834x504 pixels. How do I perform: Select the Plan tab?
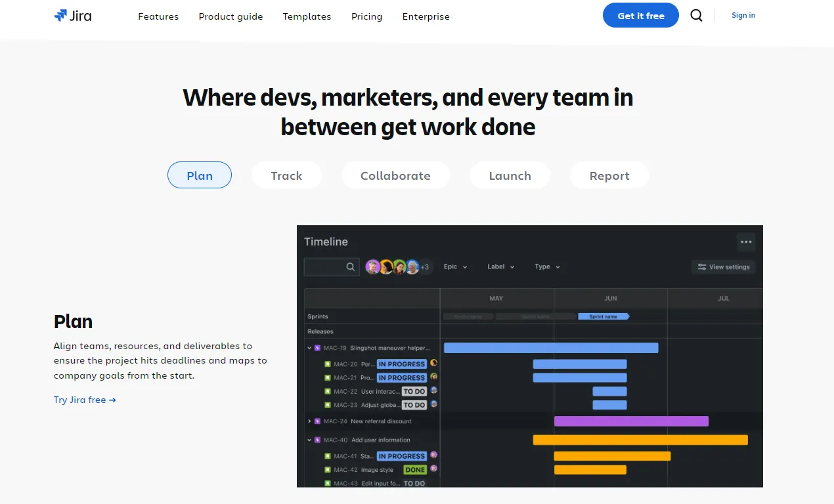coord(200,175)
